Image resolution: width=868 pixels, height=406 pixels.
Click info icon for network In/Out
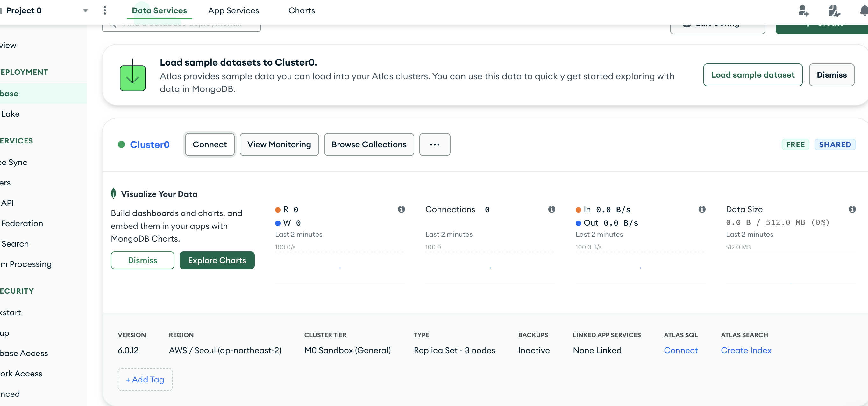tap(701, 209)
